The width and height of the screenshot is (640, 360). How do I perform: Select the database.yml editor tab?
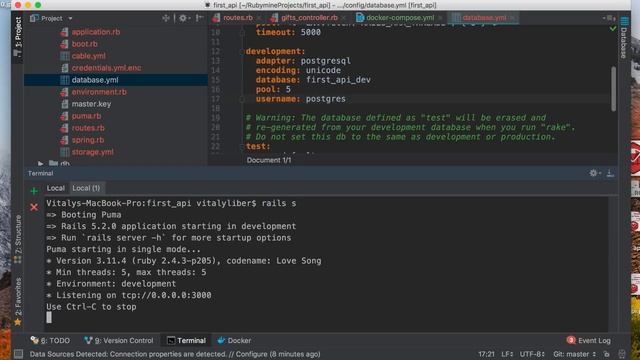(484, 18)
